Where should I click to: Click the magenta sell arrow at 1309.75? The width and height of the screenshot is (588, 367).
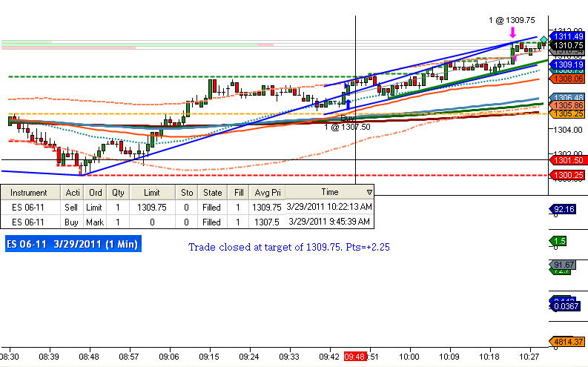[x=512, y=32]
